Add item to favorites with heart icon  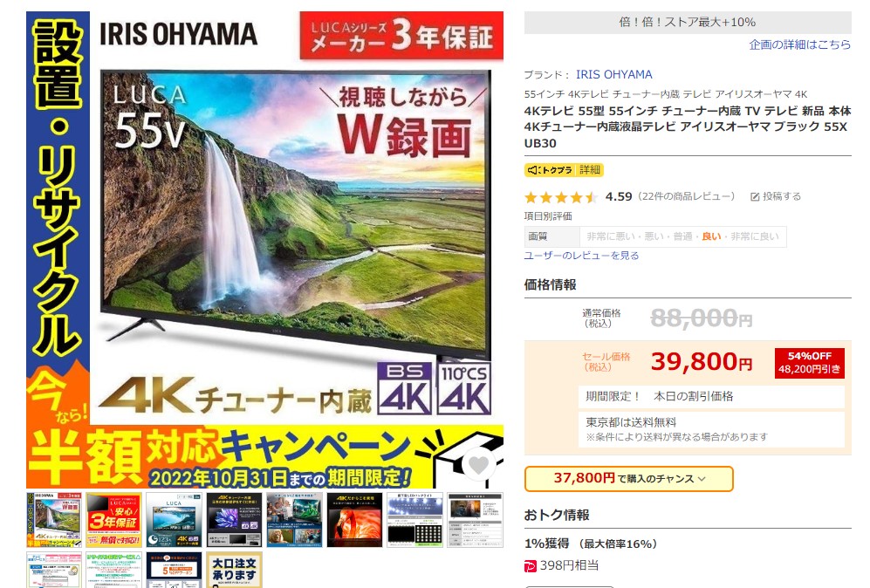click(x=478, y=465)
